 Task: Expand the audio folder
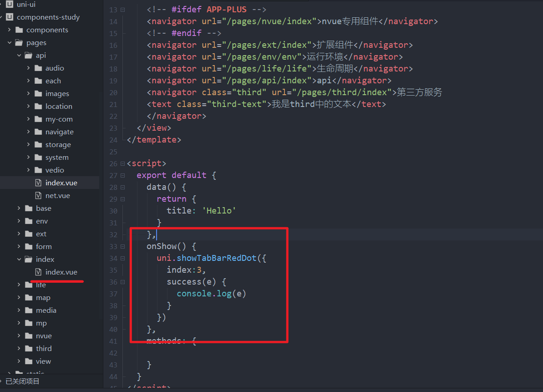(x=28, y=68)
